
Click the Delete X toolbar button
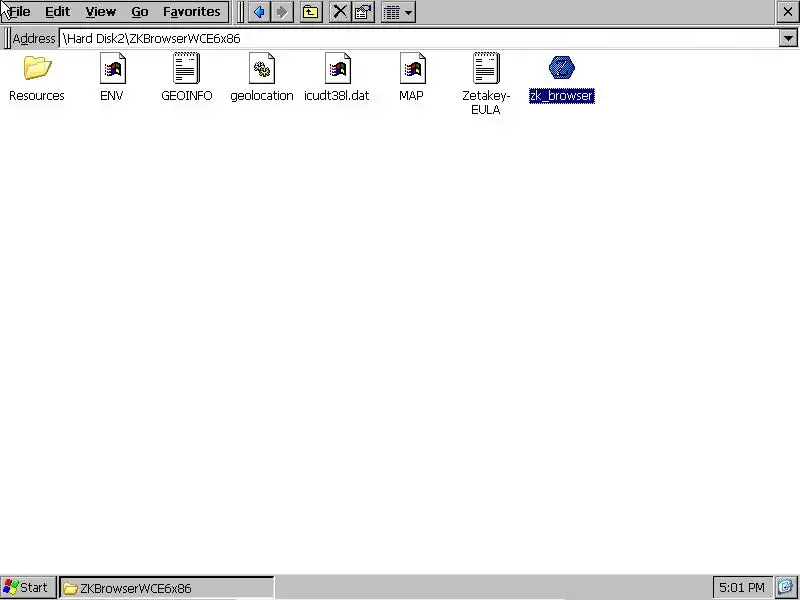click(x=339, y=12)
